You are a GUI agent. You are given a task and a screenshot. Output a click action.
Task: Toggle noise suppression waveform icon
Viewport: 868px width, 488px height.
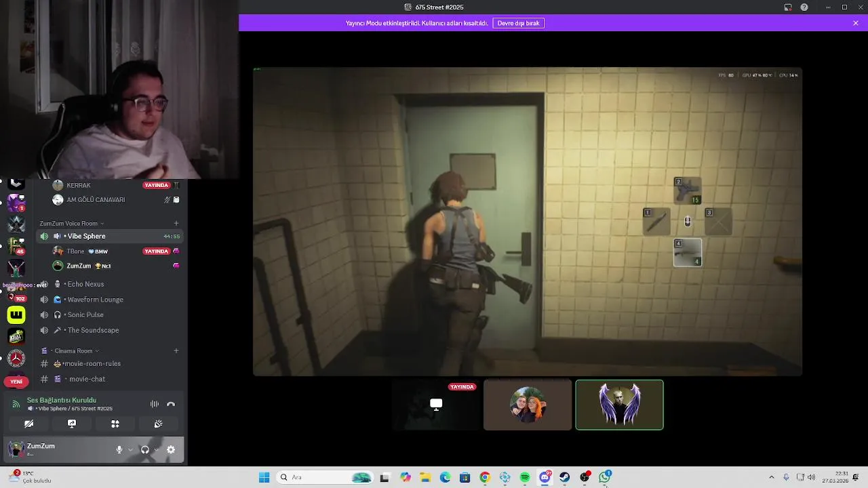tap(155, 404)
